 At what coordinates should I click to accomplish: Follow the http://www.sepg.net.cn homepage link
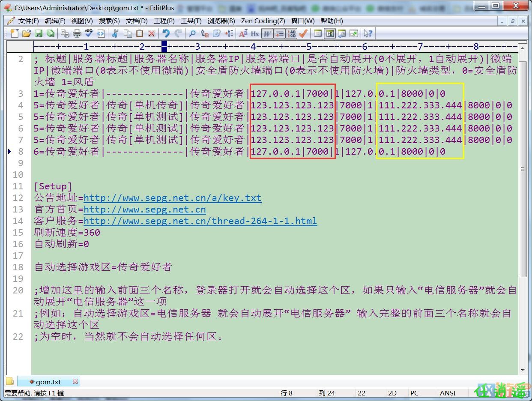pyautogui.click(x=145, y=209)
